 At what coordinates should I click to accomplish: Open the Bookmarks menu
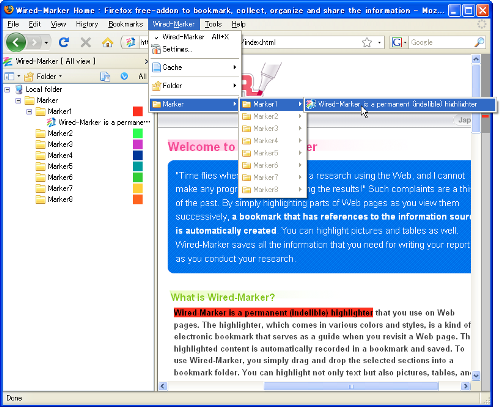point(126,24)
